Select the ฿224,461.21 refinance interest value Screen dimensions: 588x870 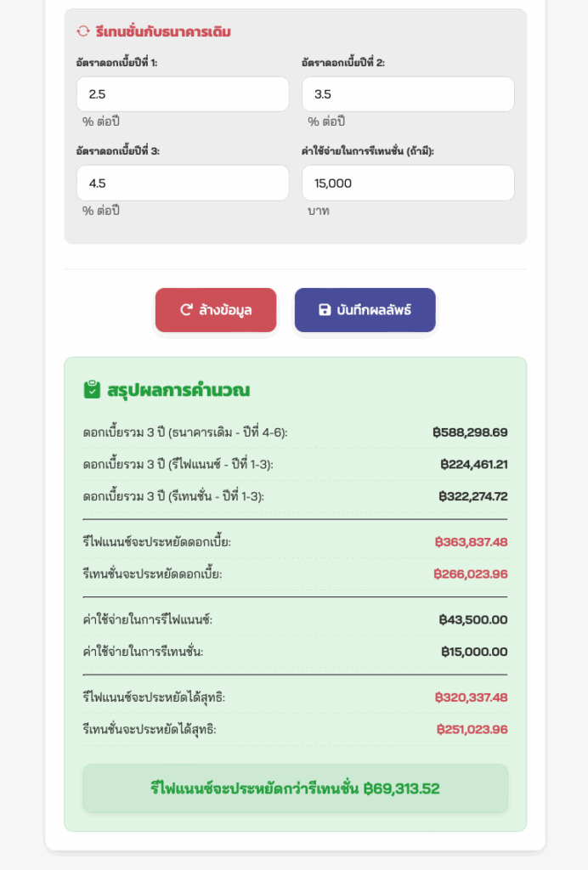[474, 464]
